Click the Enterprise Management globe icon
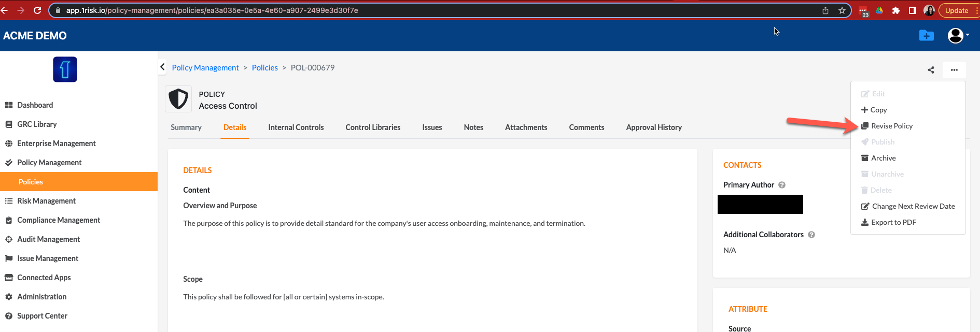 [x=9, y=143]
